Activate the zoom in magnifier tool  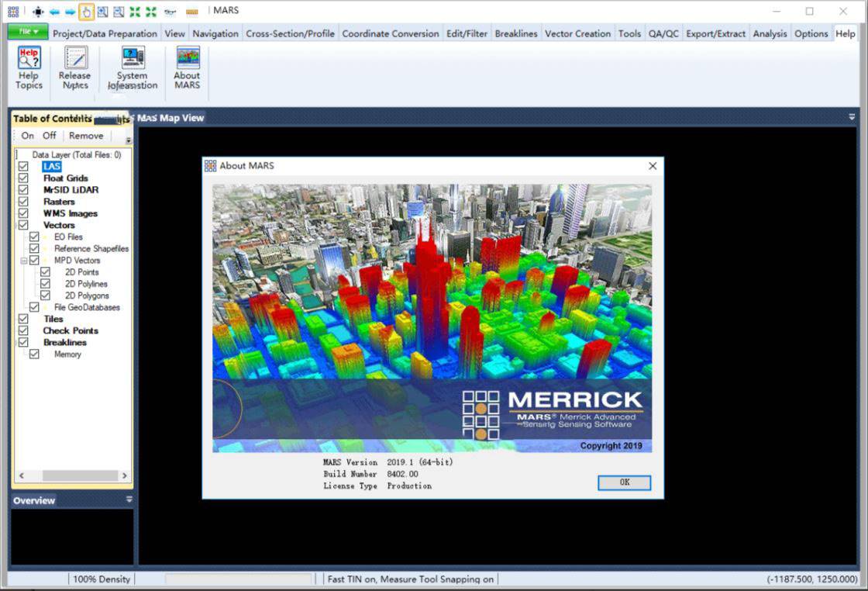click(x=103, y=11)
